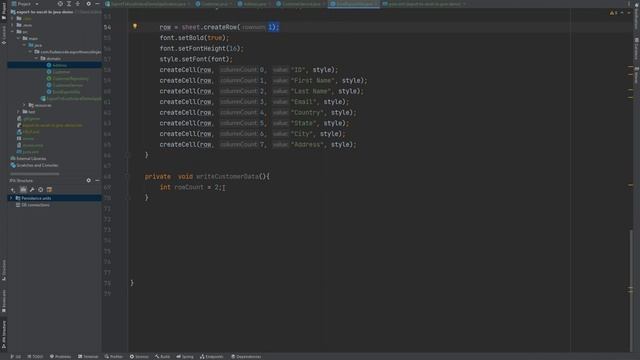Toggle highlighted second JPA Structure toolbar icon

[x=23, y=190]
